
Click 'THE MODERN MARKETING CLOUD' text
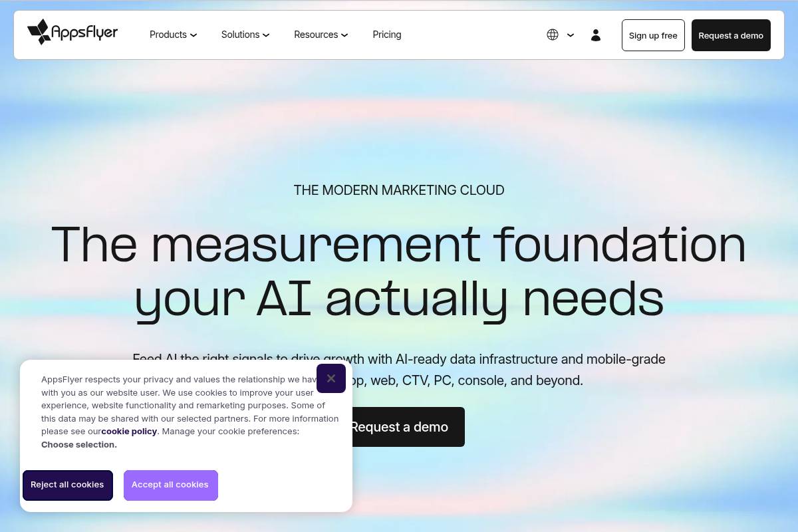click(399, 190)
